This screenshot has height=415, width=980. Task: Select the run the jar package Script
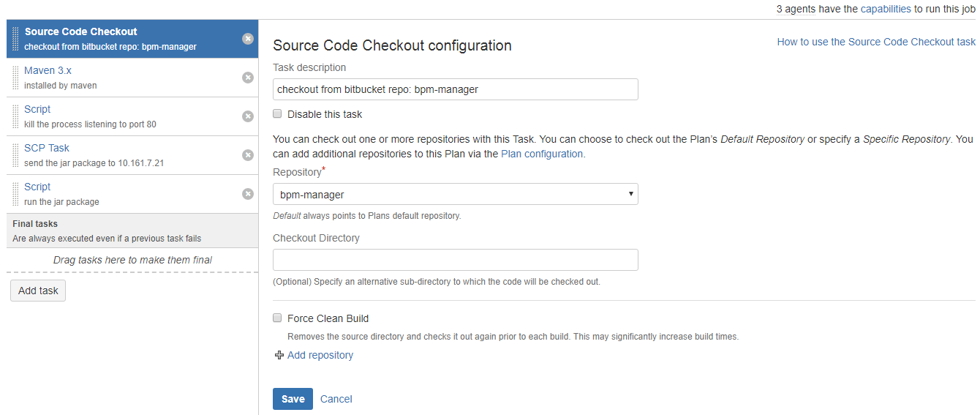(x=37, y=187)
